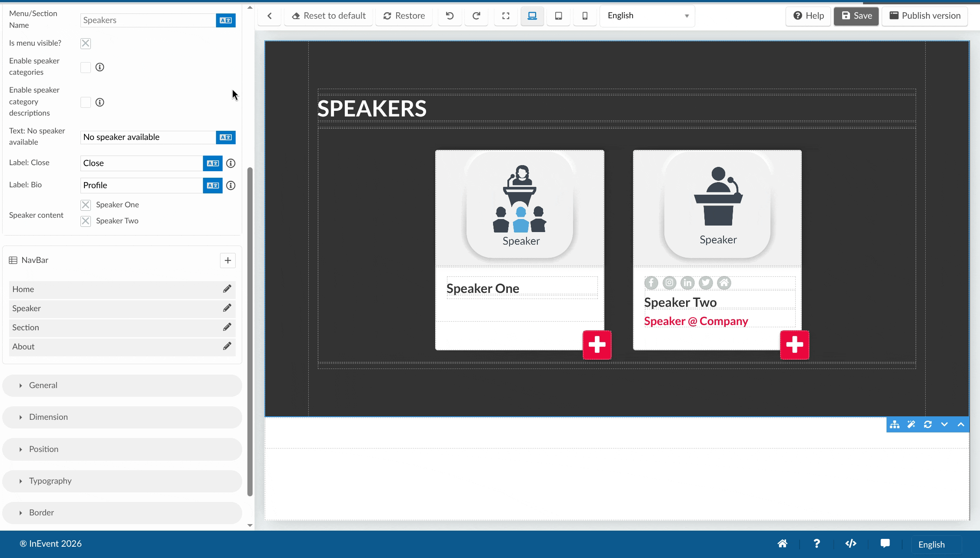Move section down with chevron
This screenshot has height=558, width=980.
(944, 425)
